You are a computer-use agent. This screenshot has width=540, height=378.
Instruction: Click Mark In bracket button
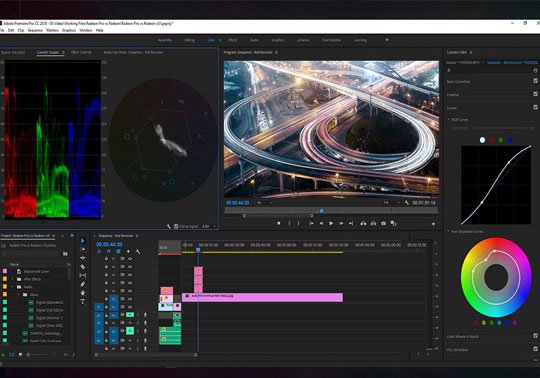(x=289, y=223)
